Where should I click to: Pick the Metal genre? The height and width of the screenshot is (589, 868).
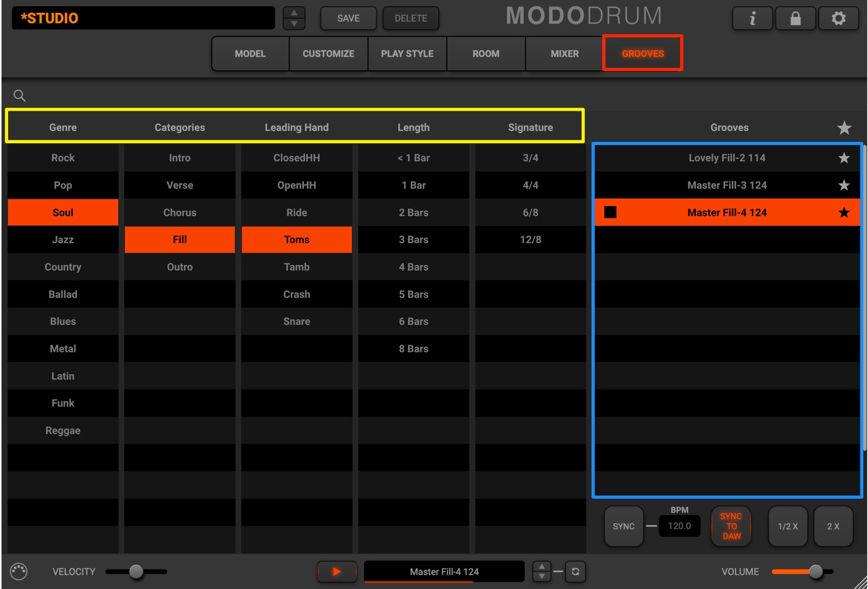point(63,348)
